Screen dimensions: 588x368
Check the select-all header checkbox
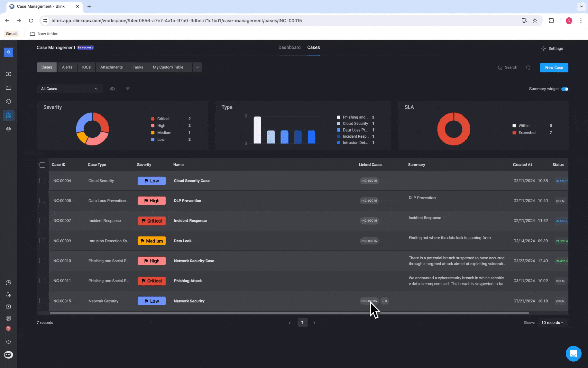tap(42, 165)
